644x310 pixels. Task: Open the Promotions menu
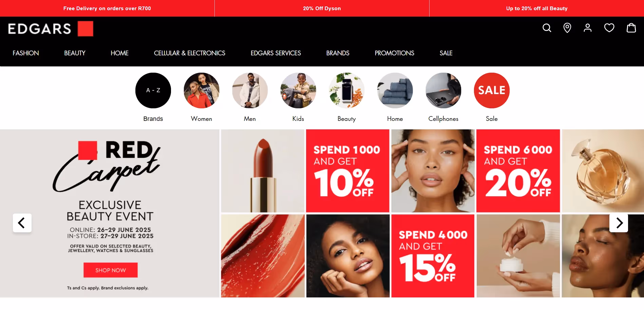[394, 53]
